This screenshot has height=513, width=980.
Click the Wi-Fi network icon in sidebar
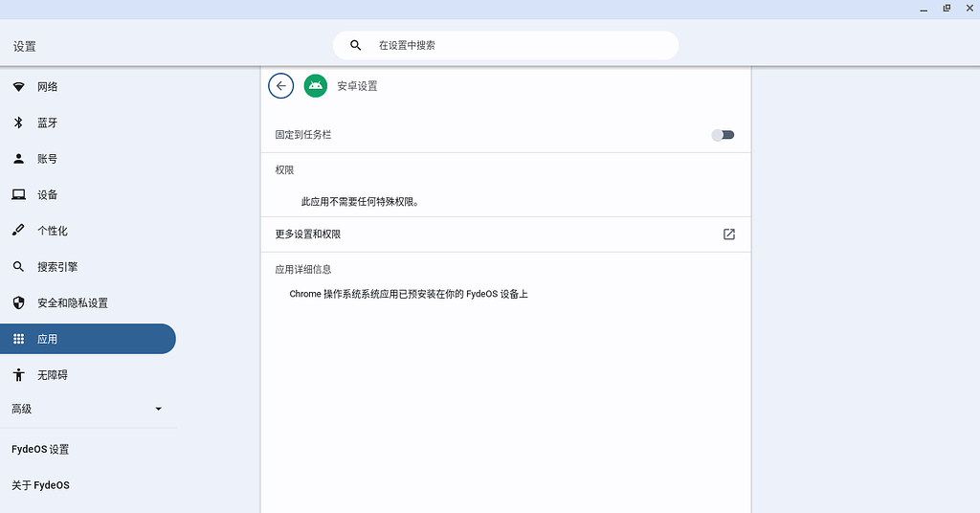[x=18, y=87]
